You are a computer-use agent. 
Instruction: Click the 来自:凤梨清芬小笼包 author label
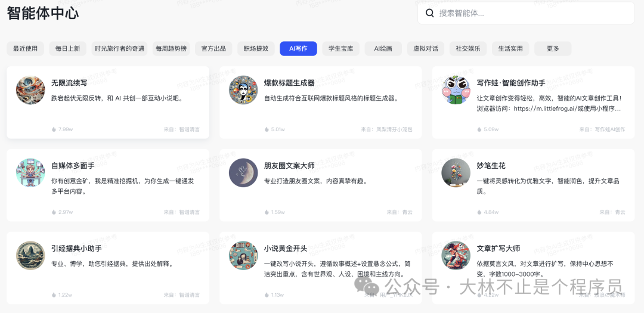click(386, 129)
